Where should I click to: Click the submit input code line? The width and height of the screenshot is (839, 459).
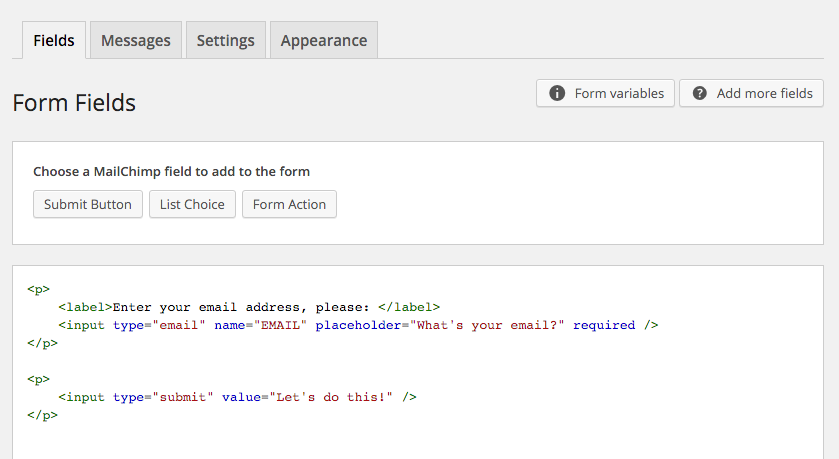point(238,397)
